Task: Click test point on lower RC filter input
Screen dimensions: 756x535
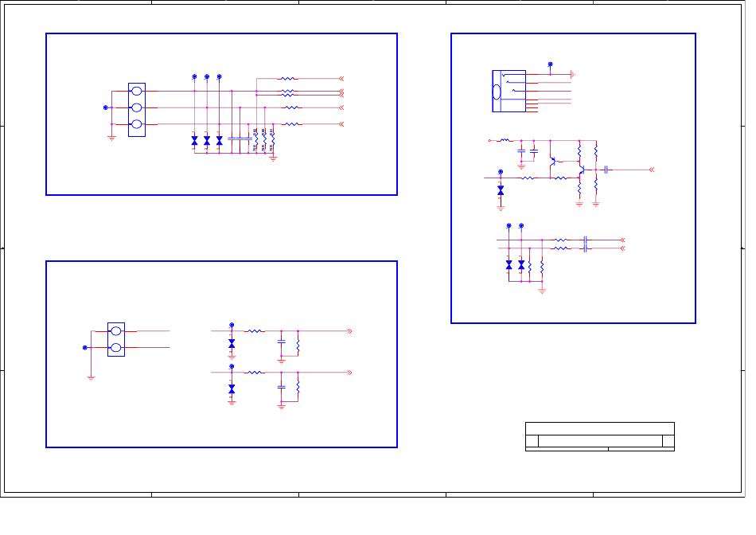Action: (x=232, y=367)
